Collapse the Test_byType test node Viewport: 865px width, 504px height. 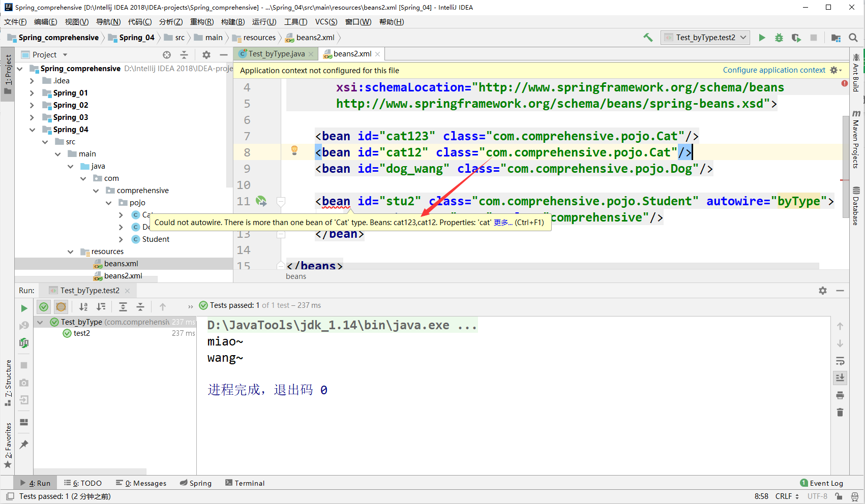[x=40, y=322]
